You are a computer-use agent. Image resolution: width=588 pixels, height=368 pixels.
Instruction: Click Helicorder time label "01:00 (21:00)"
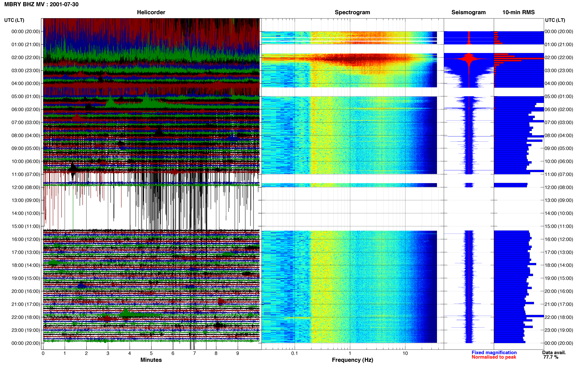click(26, 45)
